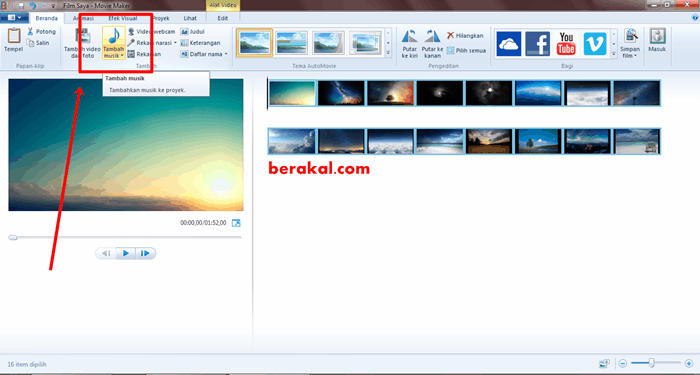Switch to the Animasi tab
The height and width of the screenshot is (375, 700).
point(83,18)
